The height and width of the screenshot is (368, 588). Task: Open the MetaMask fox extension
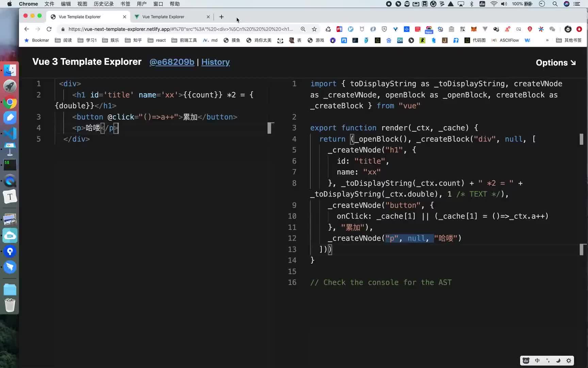coord(474,29)
